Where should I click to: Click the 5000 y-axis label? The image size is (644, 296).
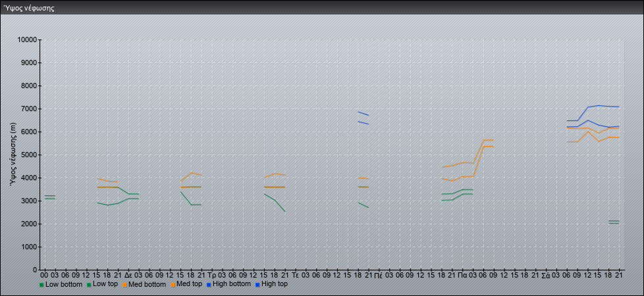click(x=29, y=155)
